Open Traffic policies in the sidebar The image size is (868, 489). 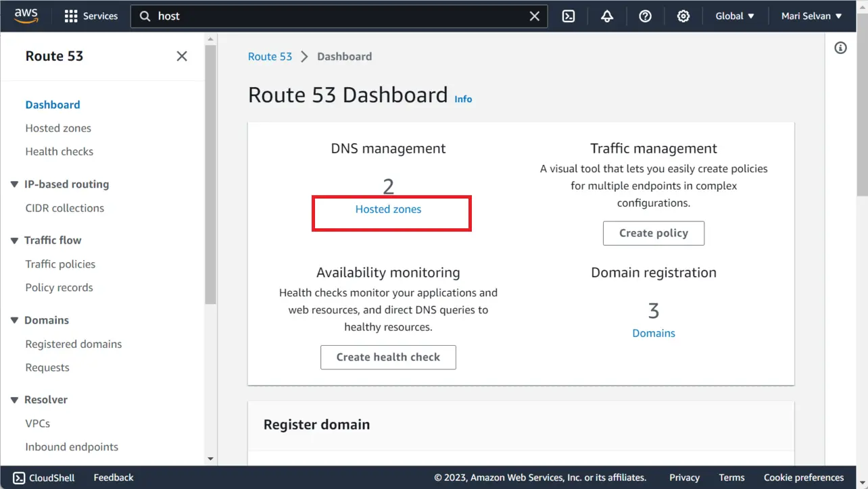pyautogui.click(x=60, y=264)
